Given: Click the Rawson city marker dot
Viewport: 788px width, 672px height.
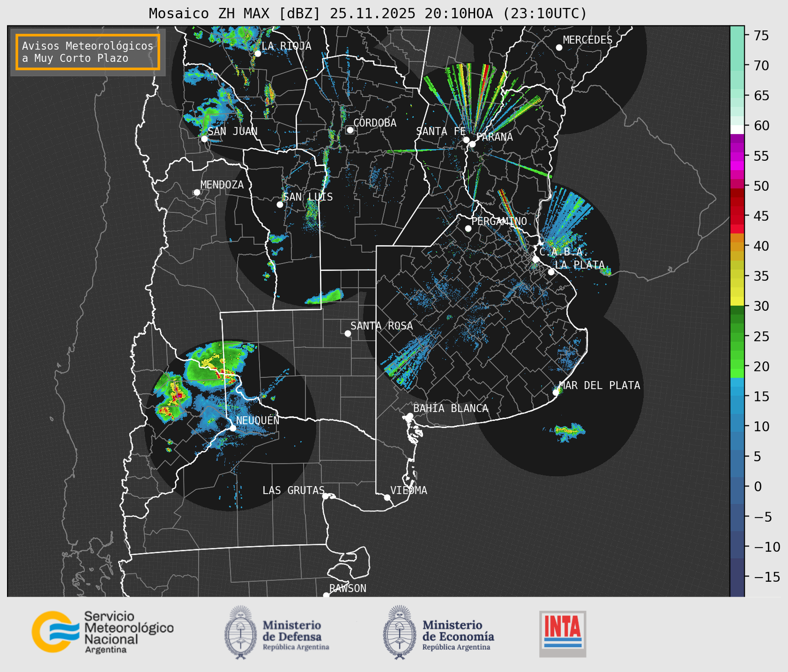Looking at the screenshot, I should (x=326, y=595).
